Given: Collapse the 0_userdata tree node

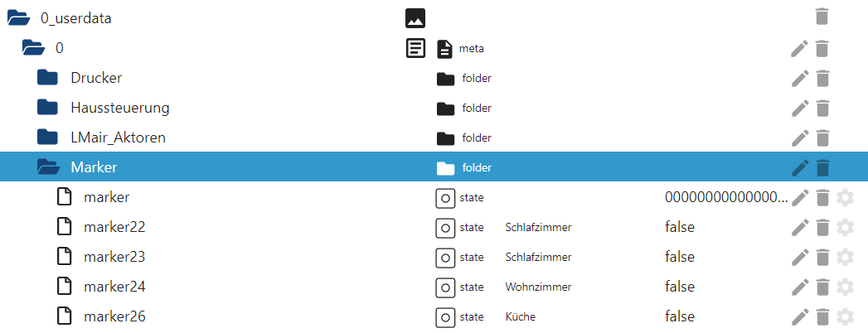Looking at the screenshot, I should click(18, 18).
